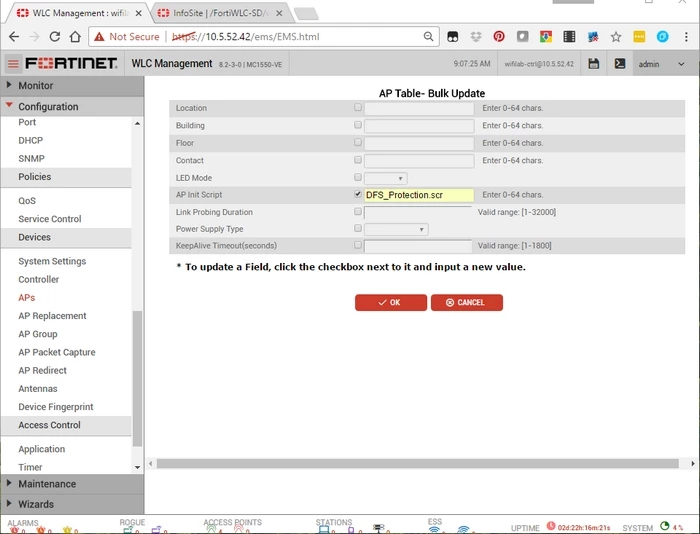
Task: Click the green access points icon
Action: pyautogui.click(x=211, y=529)
